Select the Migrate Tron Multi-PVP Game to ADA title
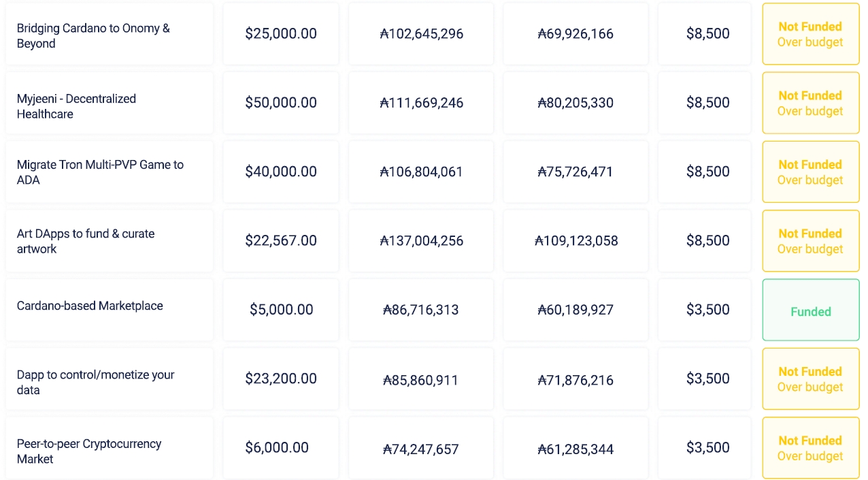 point(100,172)
